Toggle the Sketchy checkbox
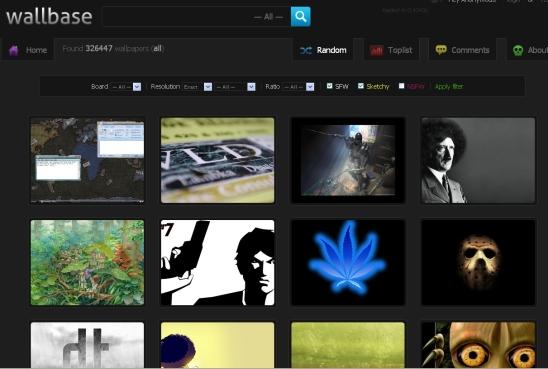The width and height of the screenshot is (548, 369). pos(361,86)
